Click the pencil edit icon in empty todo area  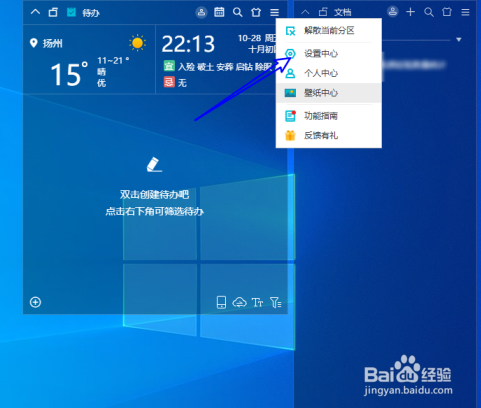[154, 164]
